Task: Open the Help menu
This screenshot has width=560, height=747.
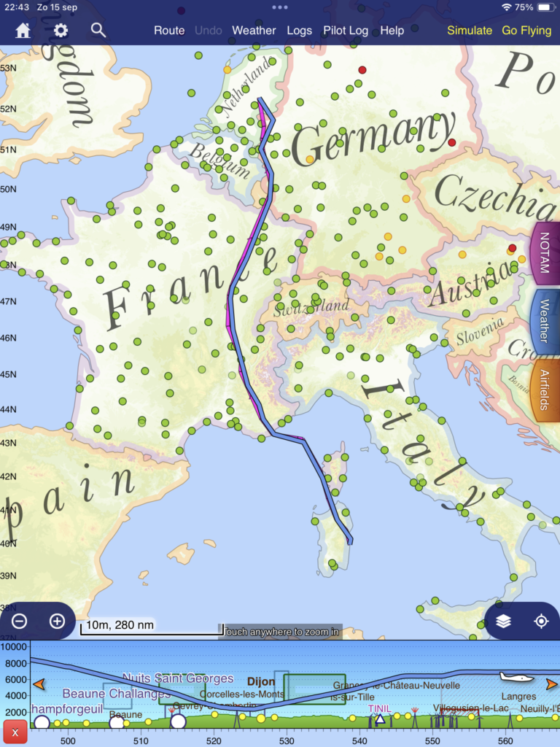Action: (392, 31)
